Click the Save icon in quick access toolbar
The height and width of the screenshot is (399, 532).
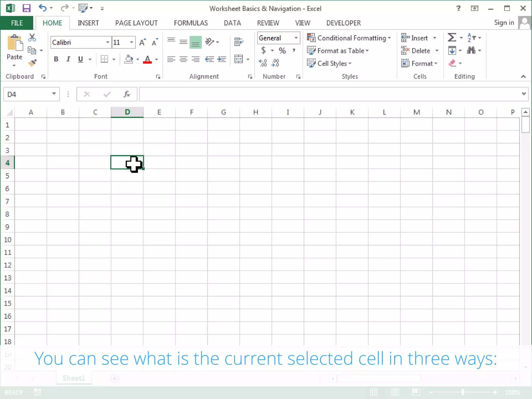tap(26, 8)
